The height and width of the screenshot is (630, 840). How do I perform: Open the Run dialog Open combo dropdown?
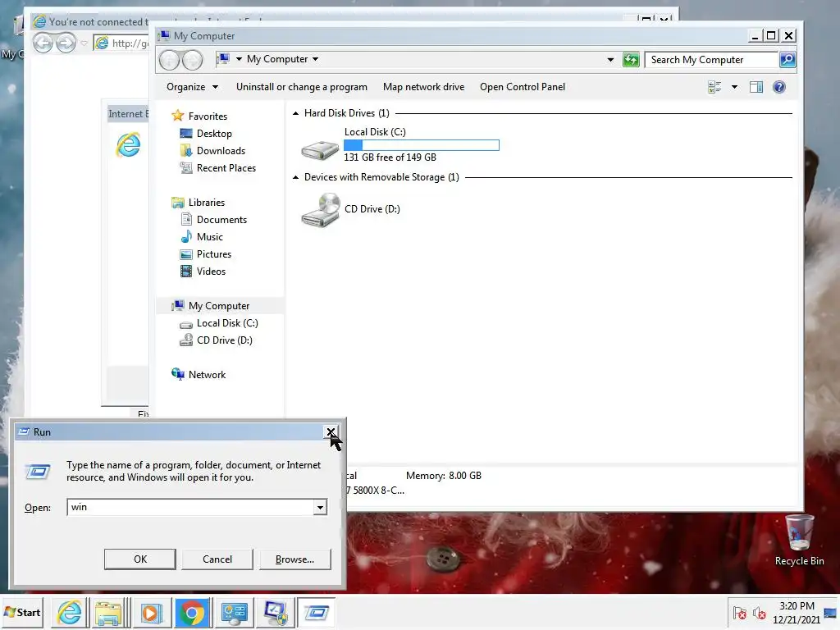point(320,507)
